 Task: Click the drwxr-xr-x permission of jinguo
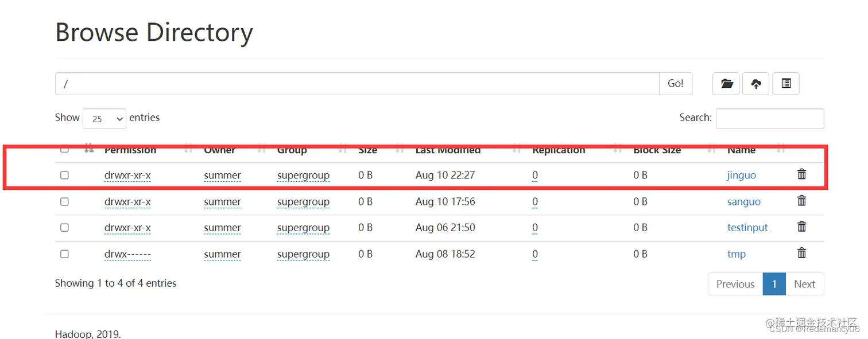click(x=127, y=175)
